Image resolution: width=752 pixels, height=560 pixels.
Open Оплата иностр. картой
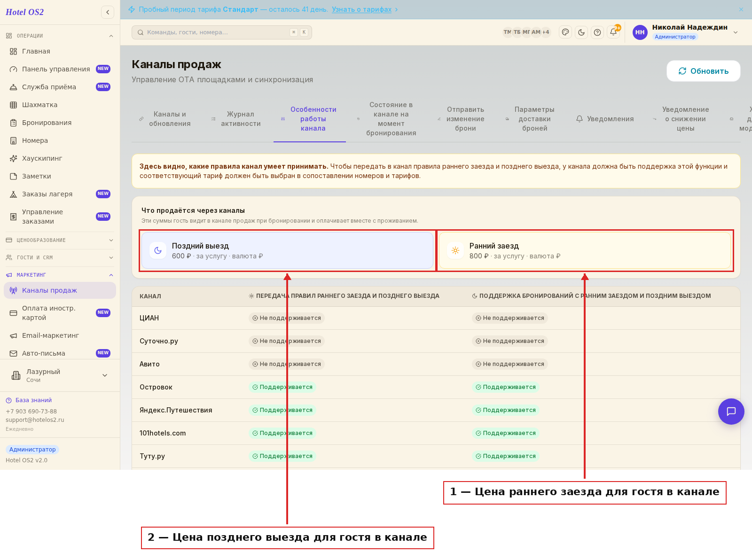click(60, 313)
